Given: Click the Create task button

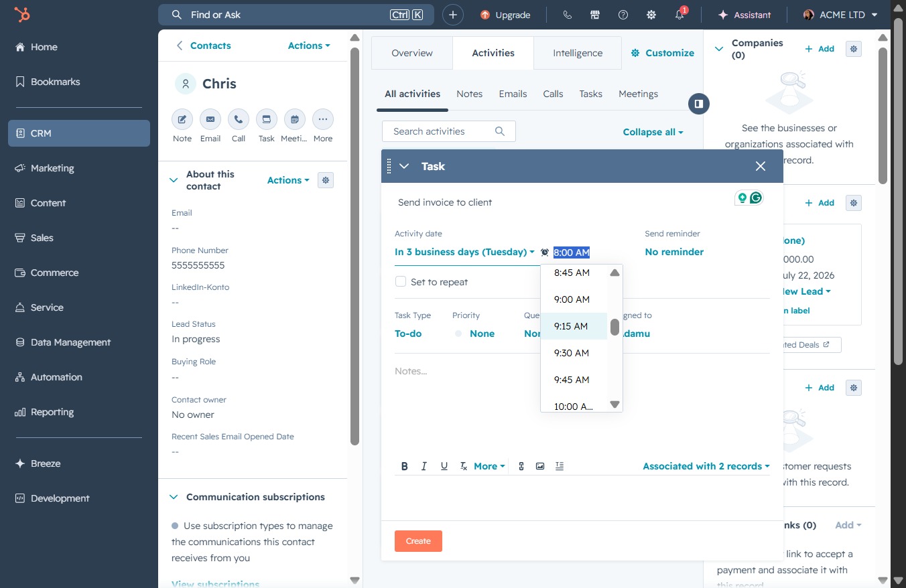Looking at the screenshot, I should point(418,541).
